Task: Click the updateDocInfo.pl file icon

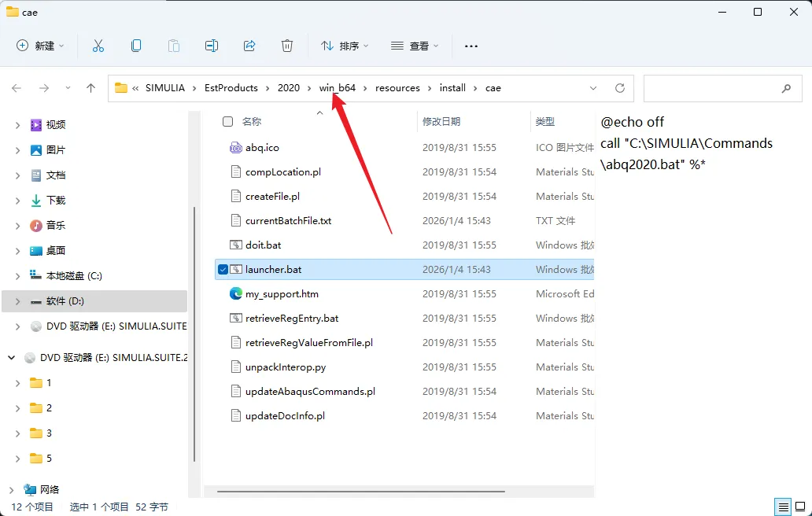Action: [x=235, y=415]
